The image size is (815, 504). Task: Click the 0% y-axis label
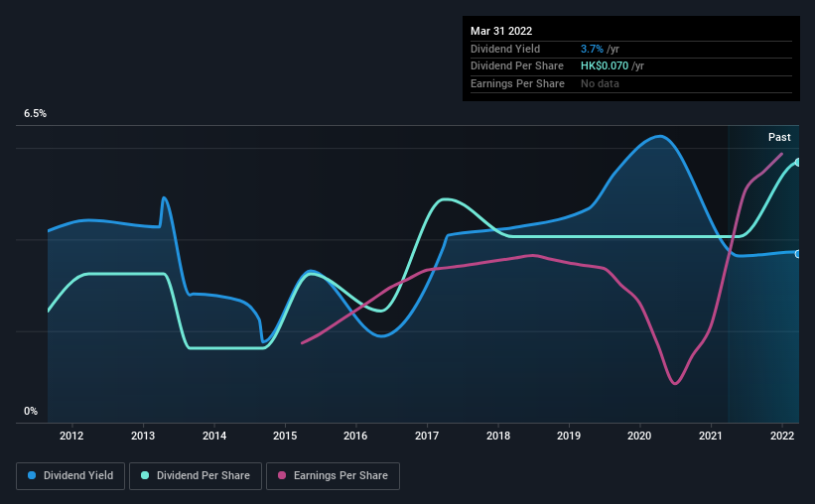[31, 411]
